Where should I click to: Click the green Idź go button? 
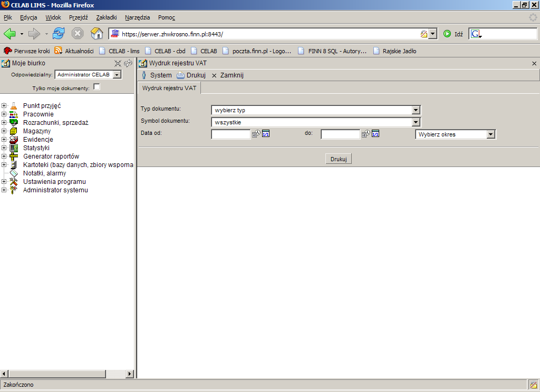(x=453, y=34)
